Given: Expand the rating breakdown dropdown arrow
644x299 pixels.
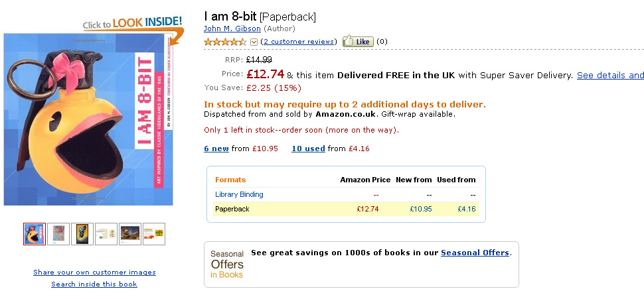Looking at the screenshot, I should pos(254,42).
